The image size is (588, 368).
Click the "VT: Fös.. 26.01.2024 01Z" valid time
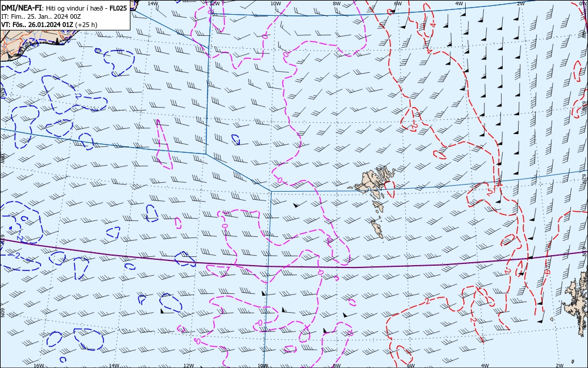point(38,25)
